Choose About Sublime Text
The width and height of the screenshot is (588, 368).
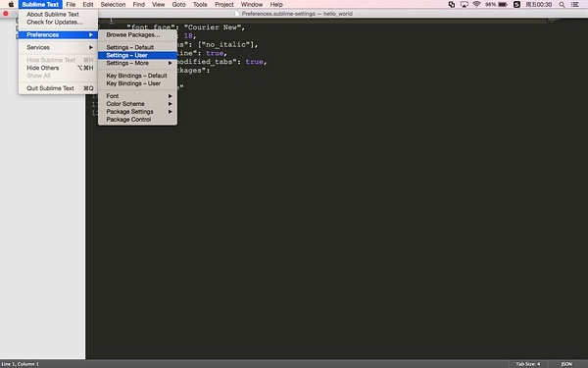tap(58, 15)
